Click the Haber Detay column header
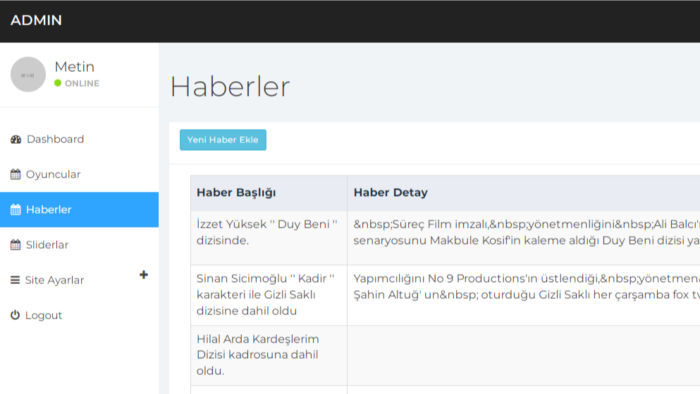 524,193
